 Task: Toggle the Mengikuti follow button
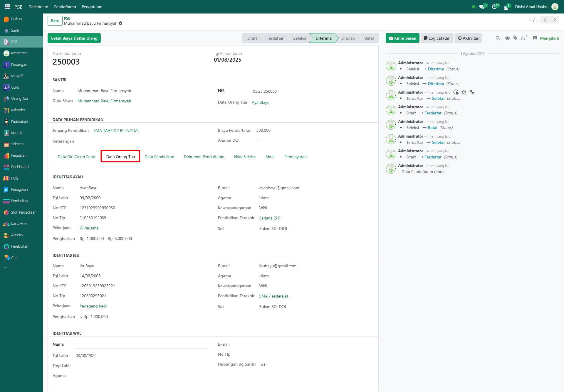coord(549,38)
